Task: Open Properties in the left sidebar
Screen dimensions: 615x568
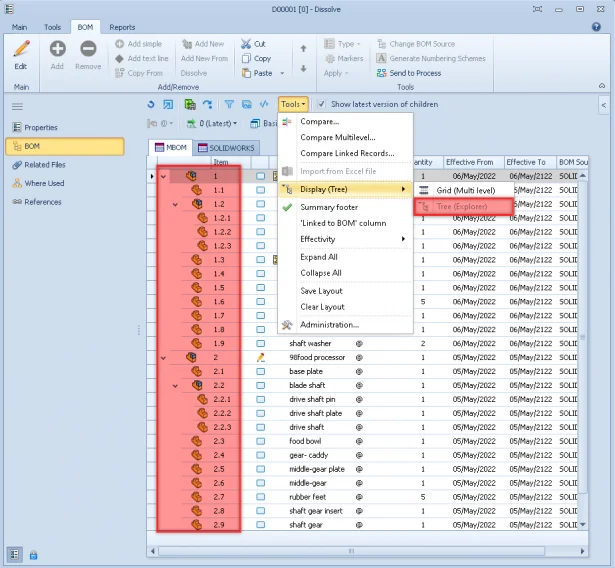Action: (x=40, y=128)
